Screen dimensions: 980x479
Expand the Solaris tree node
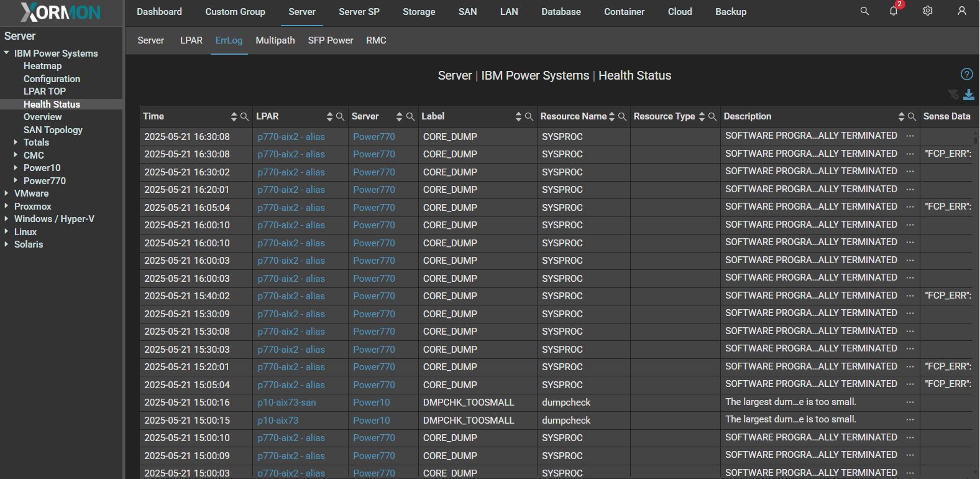click(7, 244)
